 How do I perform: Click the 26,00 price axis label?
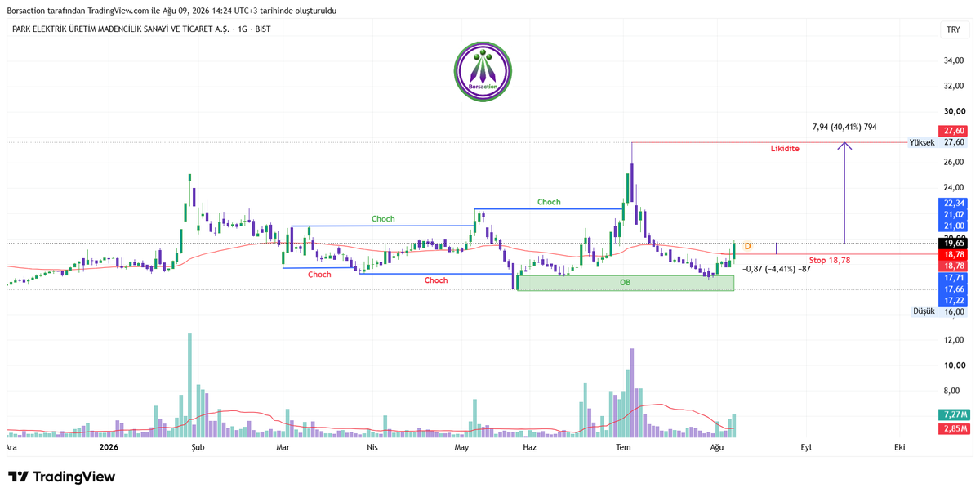point(954,163)
